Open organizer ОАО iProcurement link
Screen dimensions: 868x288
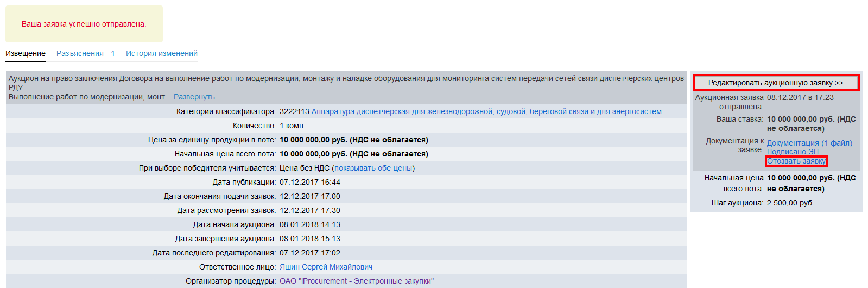click(357, 281)
